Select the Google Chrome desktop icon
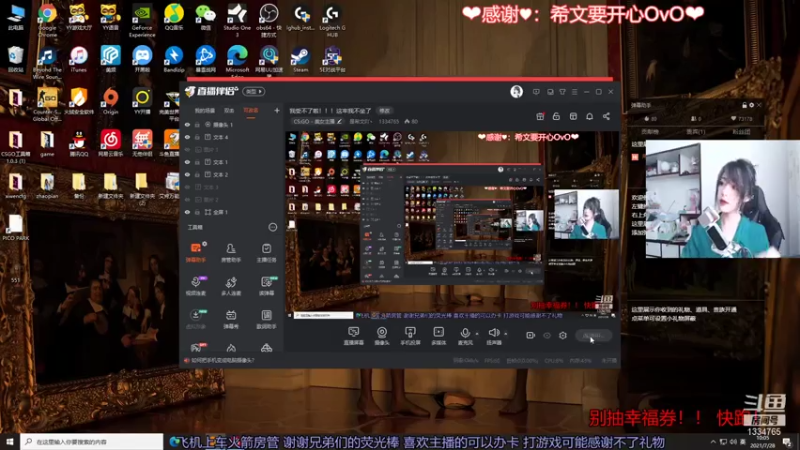 click(47, 20)
